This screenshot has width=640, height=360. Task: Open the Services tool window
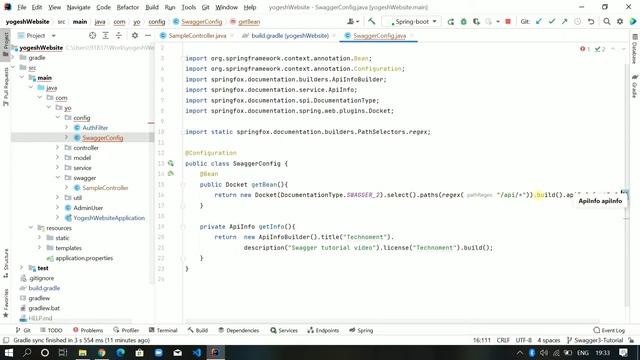tap(284, 330)
